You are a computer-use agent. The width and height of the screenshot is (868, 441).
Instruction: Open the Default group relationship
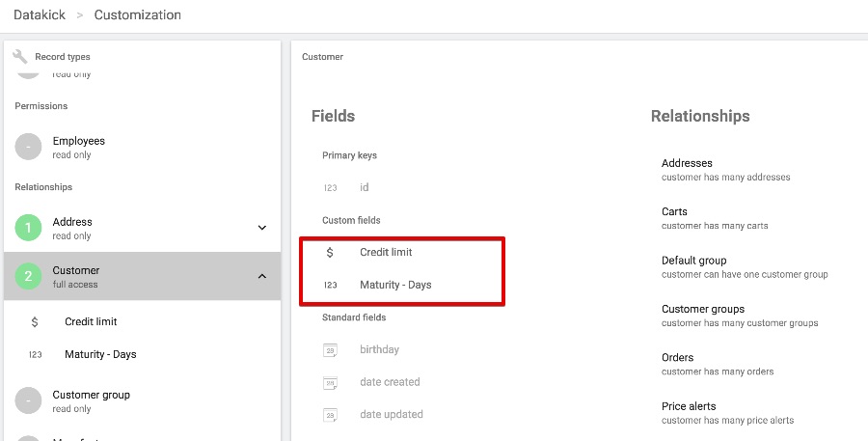[x=745, y=267]
